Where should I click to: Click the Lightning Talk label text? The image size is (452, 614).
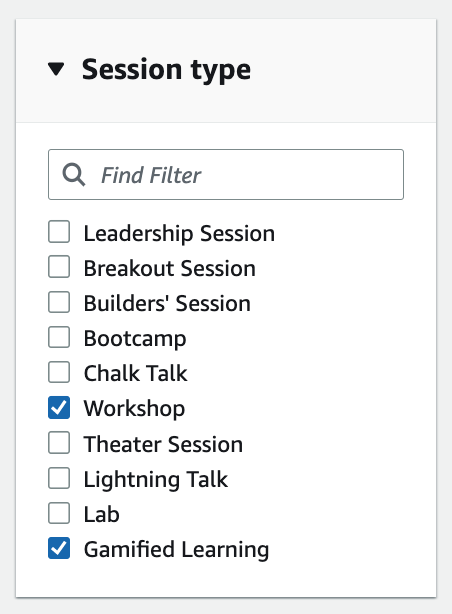(x=156, y=479)
